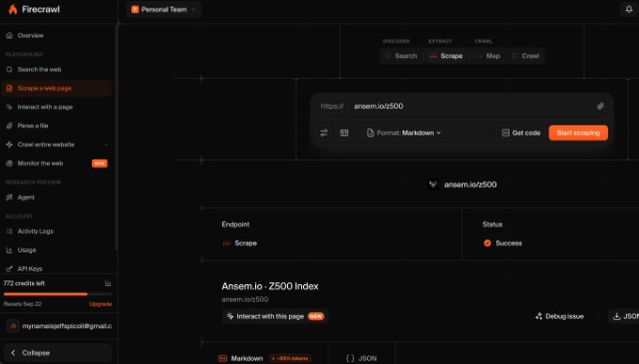
Task: Click the Firecrawl flame logo
Action: coord(13,9)
